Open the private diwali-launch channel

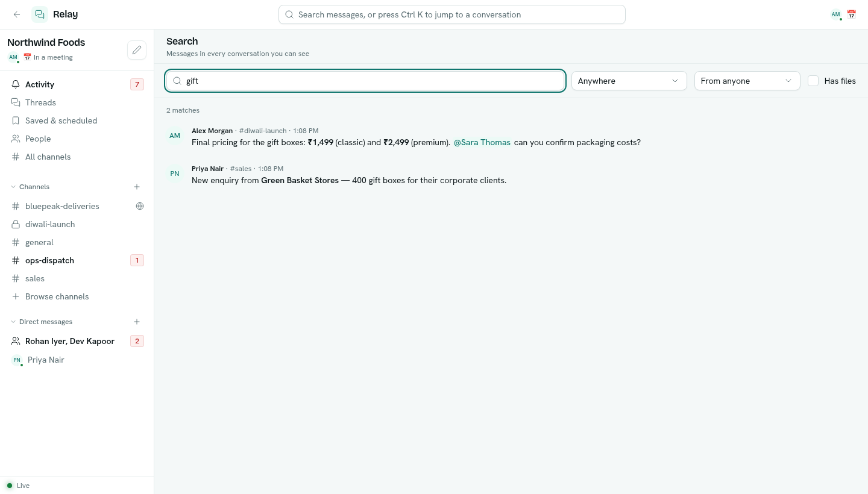tap(77, 224)
